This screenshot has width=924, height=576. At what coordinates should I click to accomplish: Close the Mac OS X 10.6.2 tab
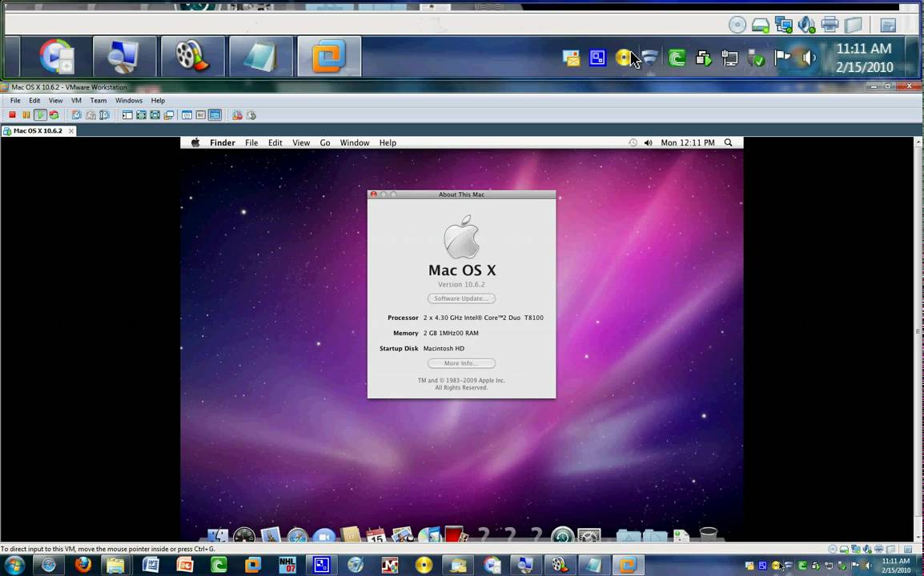tap(71, 130)
